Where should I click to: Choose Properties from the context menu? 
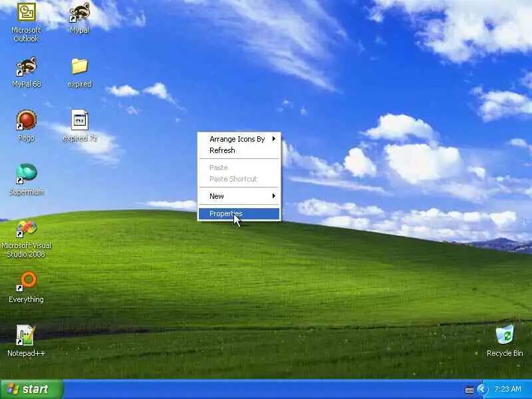239,213
